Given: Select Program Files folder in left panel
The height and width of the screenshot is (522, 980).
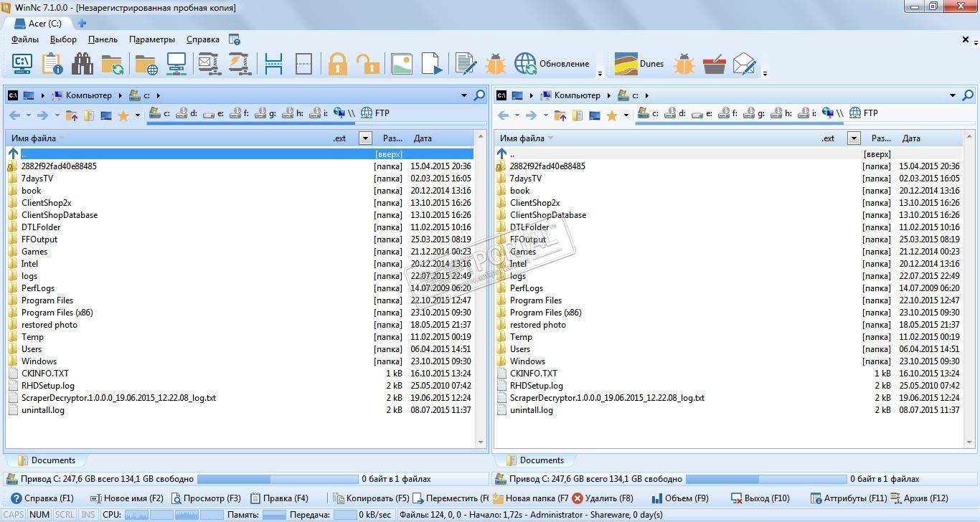Looking at the screenshot, I should 47,300.
